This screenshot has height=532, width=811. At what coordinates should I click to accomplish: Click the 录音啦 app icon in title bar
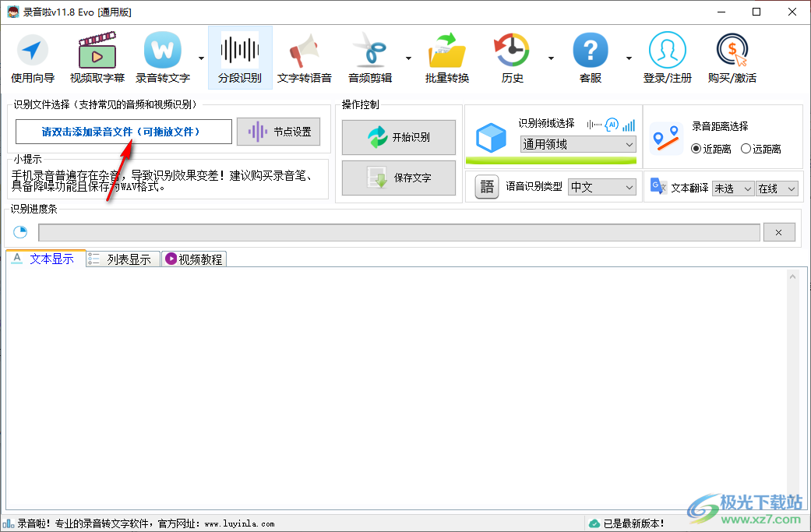(x=13, y=12)
